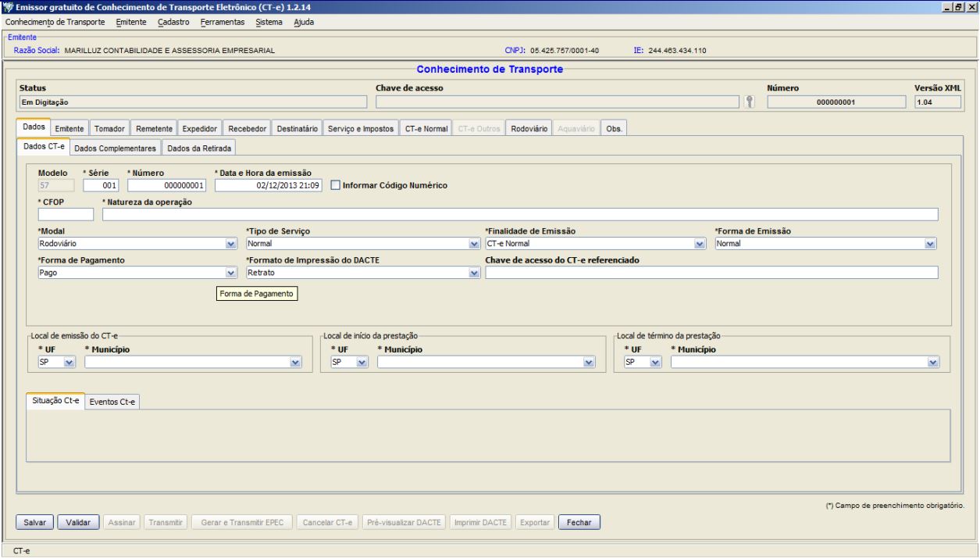Open the Ferramentas menu
The image size is (980, 558).
pos(222,22)
